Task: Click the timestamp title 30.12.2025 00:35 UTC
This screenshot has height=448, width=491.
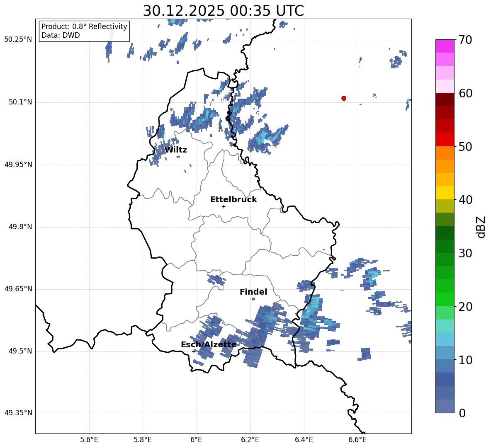Action: click(223, 11)
